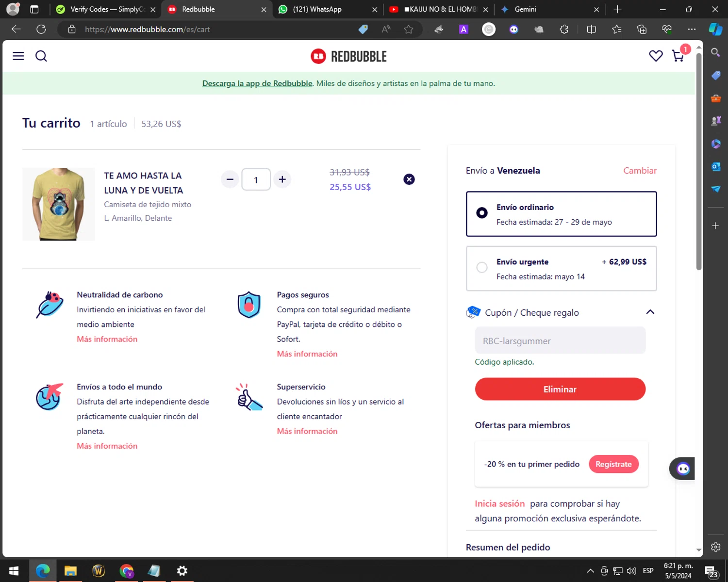Open a new browser tab
This screenshot has height=582, width=728.
coord(617,9)
